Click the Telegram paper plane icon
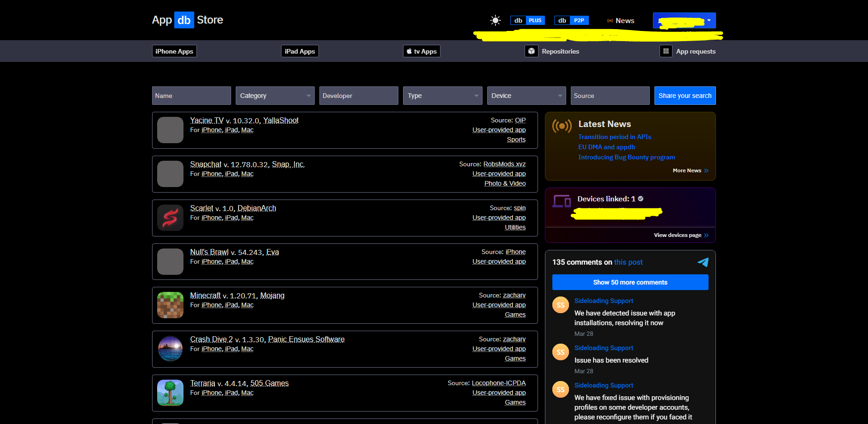Viewport: 868px width, 424px height. 703,262
